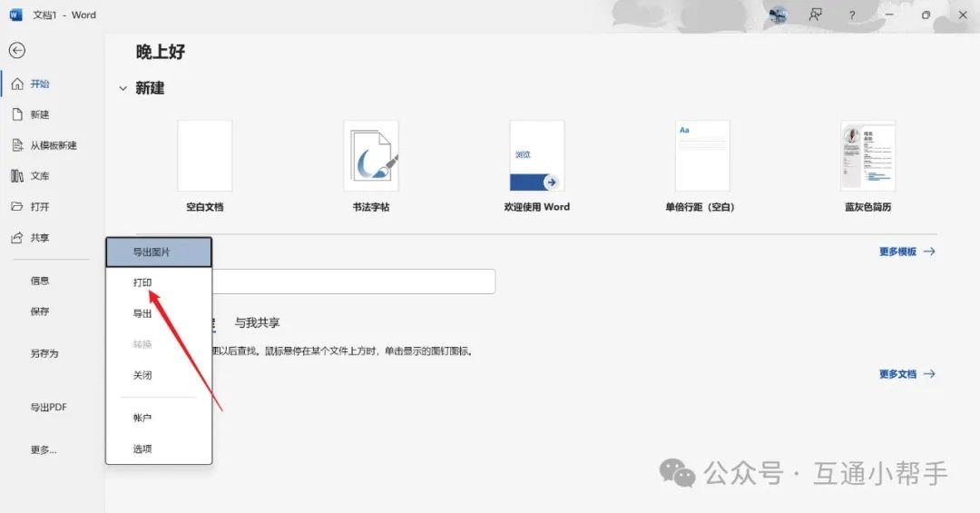The height and width of the screenshot is (513, 980).
Task: Open 更多... in left sidebar
Action: point(44,449)
